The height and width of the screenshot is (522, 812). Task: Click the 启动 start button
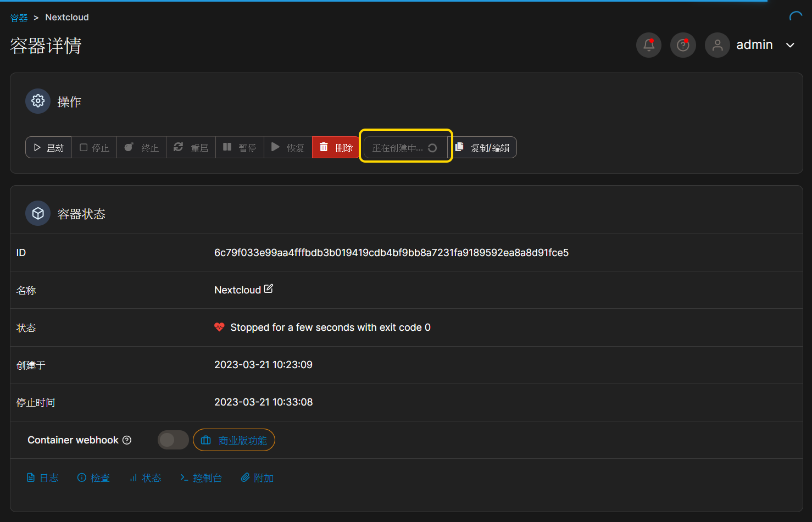click(48, 147)
